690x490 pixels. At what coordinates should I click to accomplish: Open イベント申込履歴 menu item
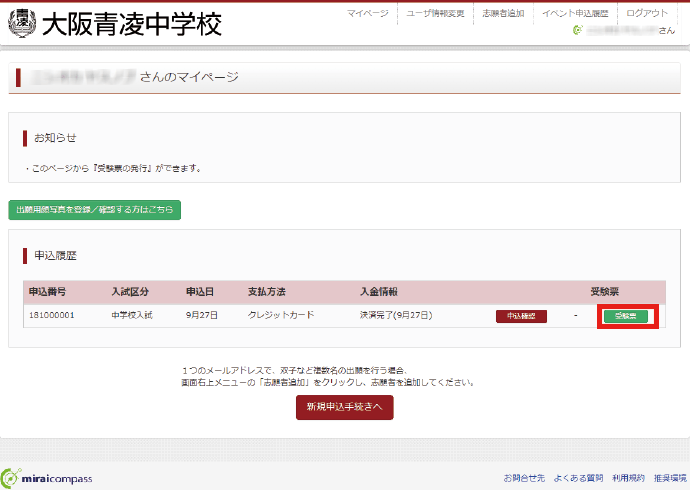[x=575, y=14]
